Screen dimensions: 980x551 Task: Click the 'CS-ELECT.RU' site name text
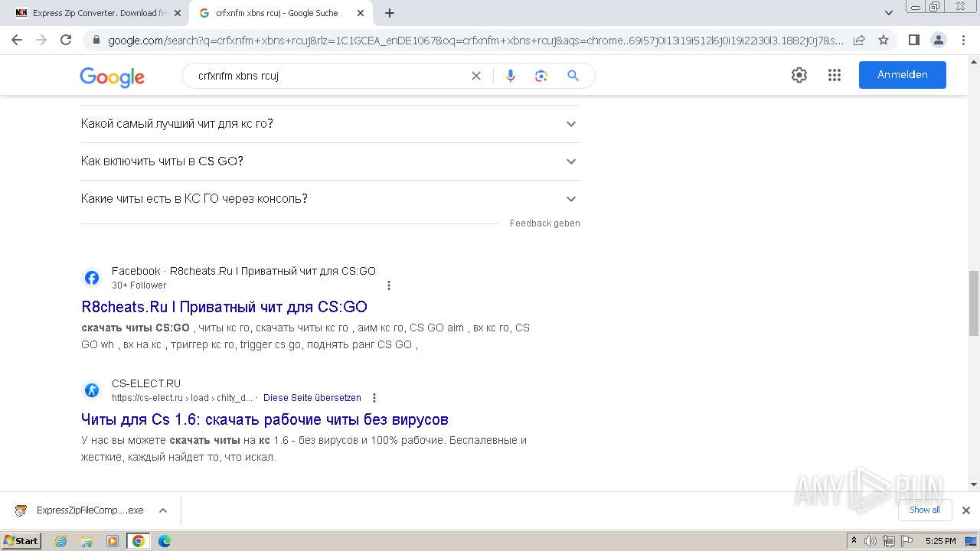point(146,383)
